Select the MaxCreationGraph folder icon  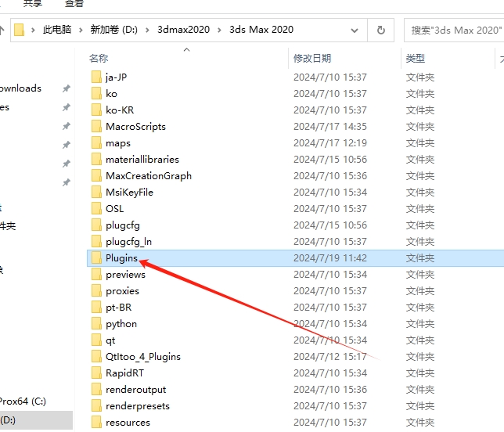click(96, 176)
